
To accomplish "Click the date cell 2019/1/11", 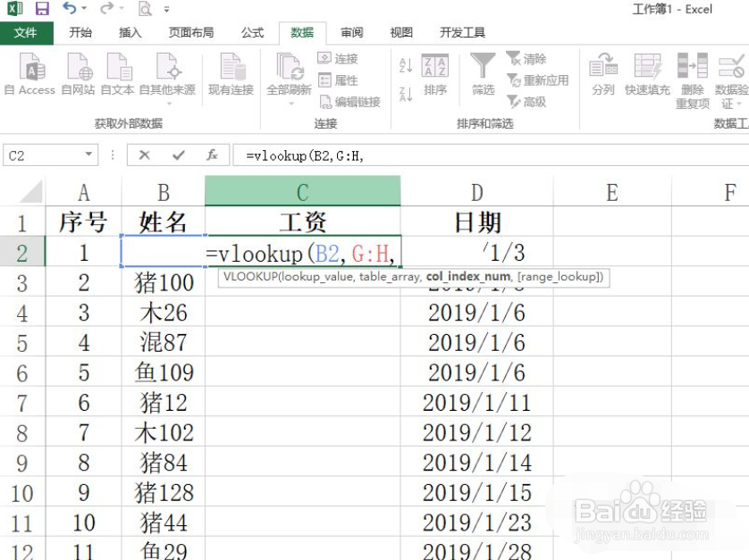I will (476, 402).
